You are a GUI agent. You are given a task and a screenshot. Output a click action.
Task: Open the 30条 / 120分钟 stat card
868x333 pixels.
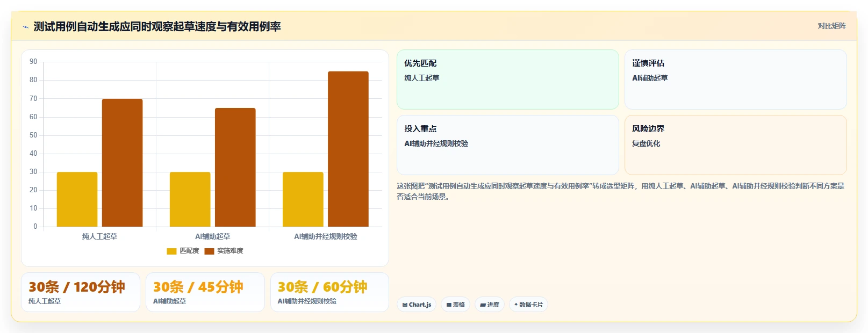pyautogui.click(x=81, y=292)
